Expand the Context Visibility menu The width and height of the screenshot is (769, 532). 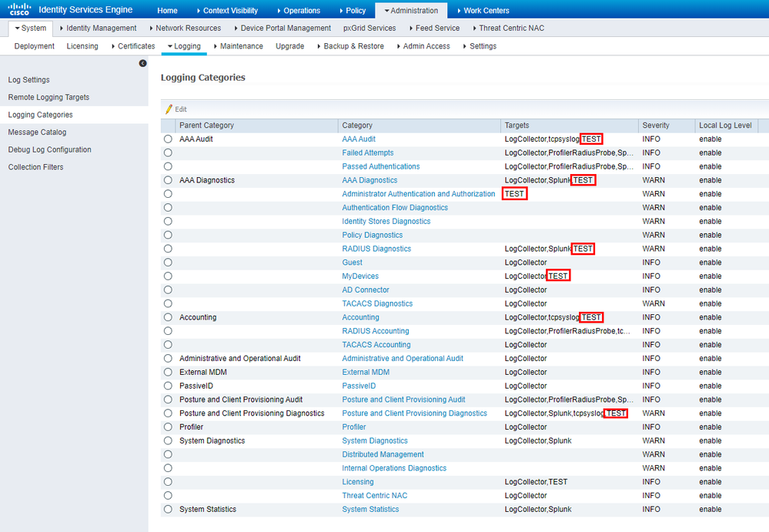[227, 10]
